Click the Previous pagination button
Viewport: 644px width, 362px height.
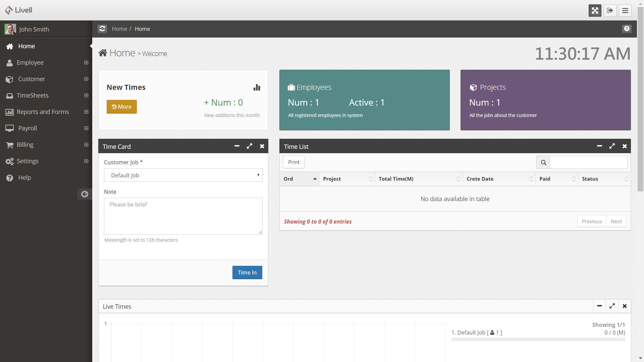(592, 221)
